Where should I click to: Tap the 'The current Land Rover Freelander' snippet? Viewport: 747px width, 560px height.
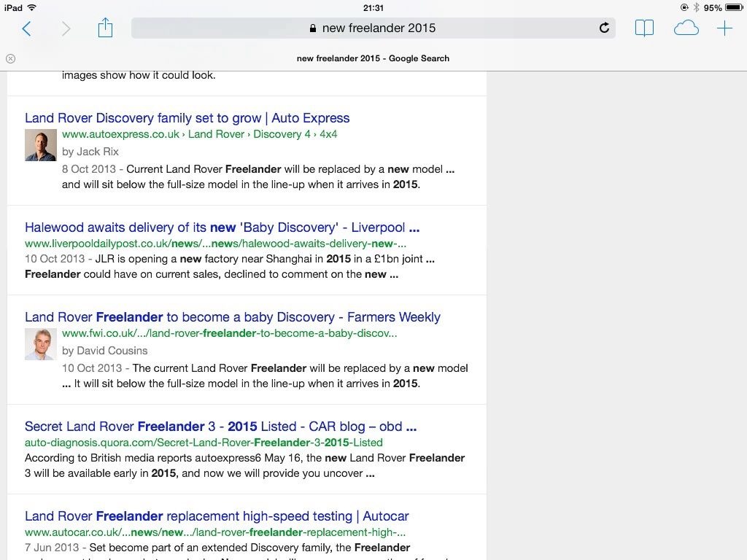(x=265, y=376)
